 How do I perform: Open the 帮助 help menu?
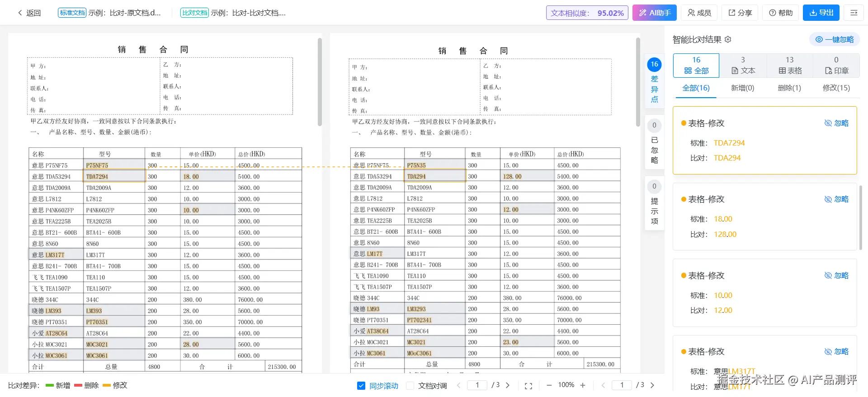781,13
